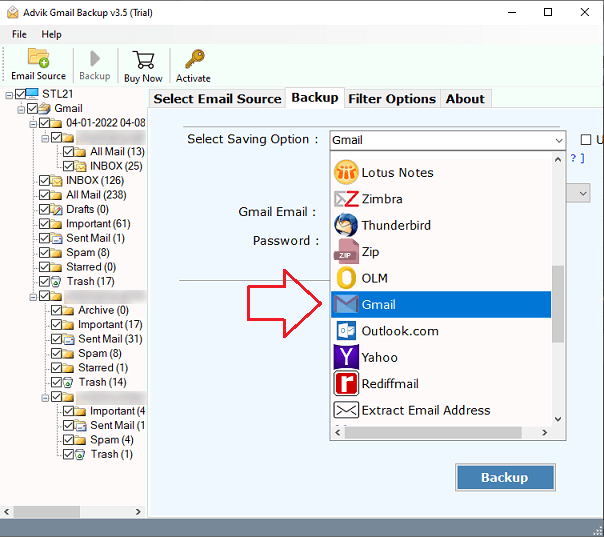Screen dimensions: 604x537
Task: Choose the Rediffmail icon in list
Action: (x=346, y=383)
